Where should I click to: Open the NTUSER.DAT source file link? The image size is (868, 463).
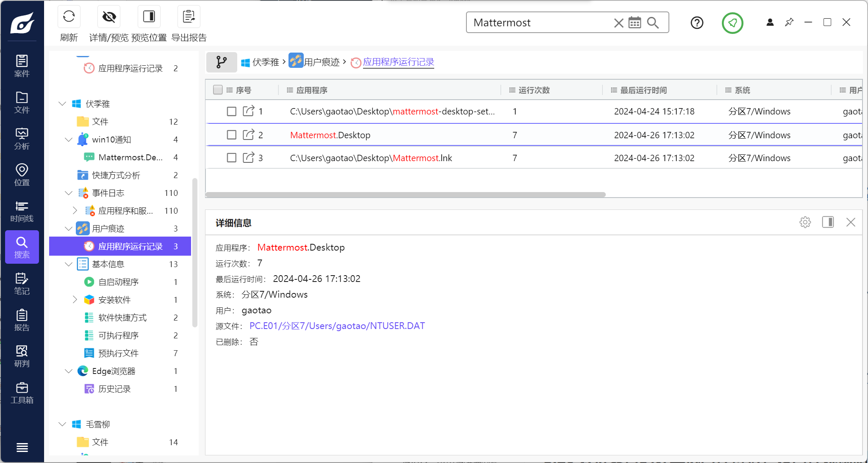337,326
